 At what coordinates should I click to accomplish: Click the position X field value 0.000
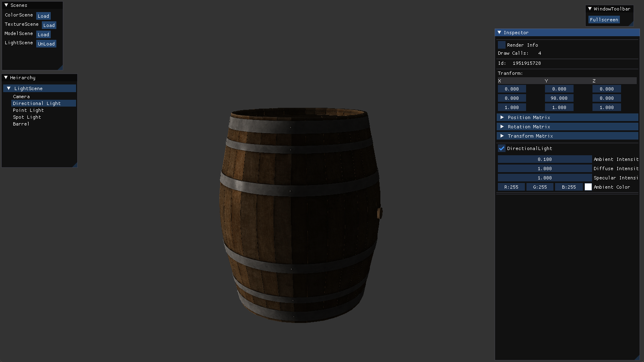(x=512, y=89)
